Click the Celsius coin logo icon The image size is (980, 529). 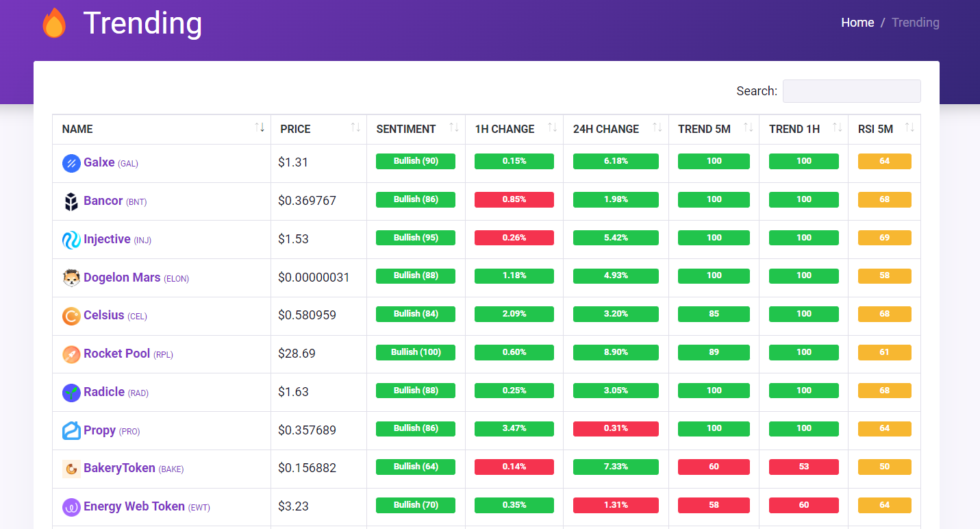[71, 316]
